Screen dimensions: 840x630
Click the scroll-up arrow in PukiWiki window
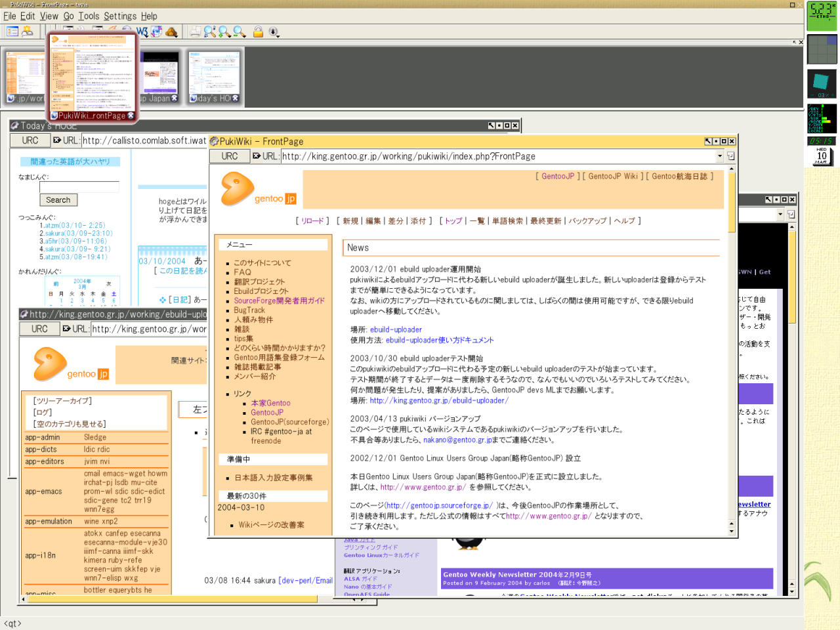pyautogui.click(x=732, y=169)
